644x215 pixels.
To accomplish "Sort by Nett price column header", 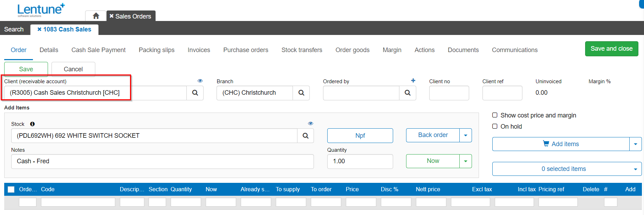I will pos(428,189).
